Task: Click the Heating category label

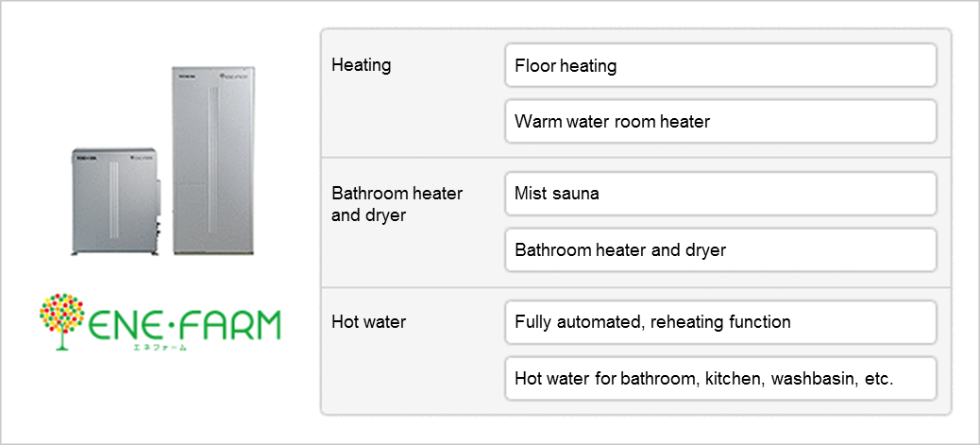Action: (362, 65)
